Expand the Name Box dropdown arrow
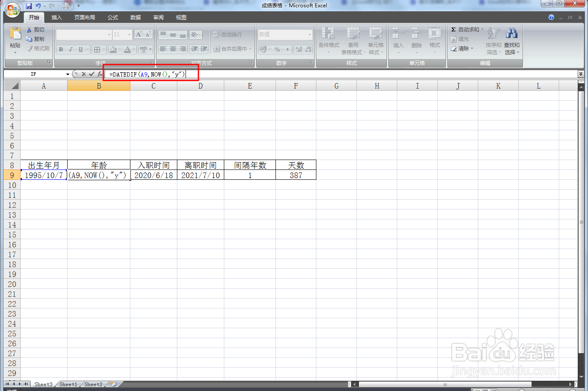The height and width of the screenshot is (391, 588). coord(68,74)
